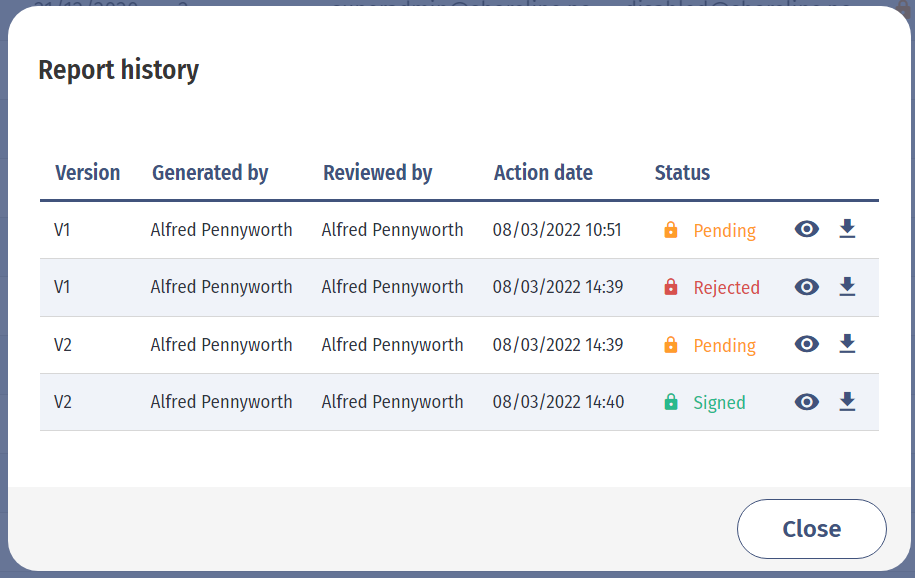This screenshot has height=578, width=915.
Task: View the V1 Rejected report
Action: [x=807, y=287]
